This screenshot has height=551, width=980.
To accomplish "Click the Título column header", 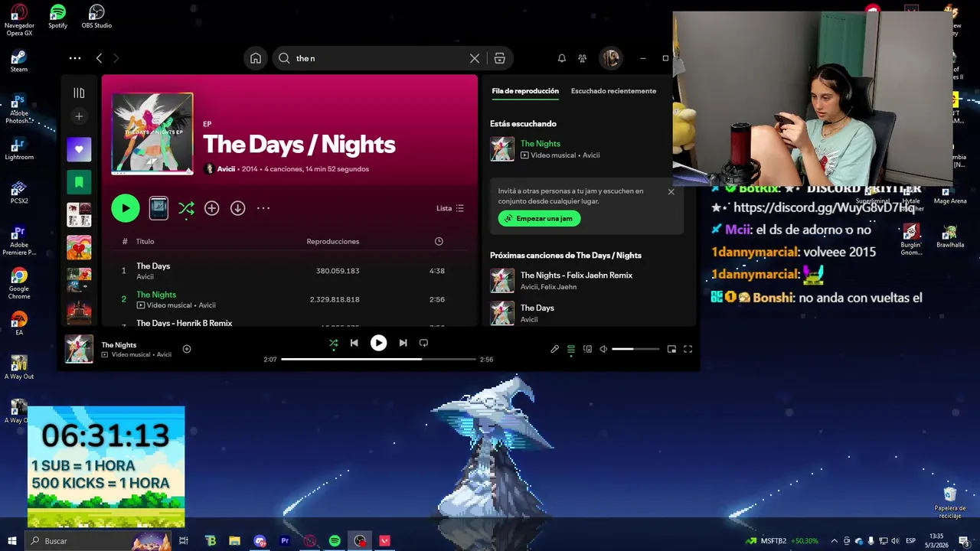I will click(x=145, y=241).
